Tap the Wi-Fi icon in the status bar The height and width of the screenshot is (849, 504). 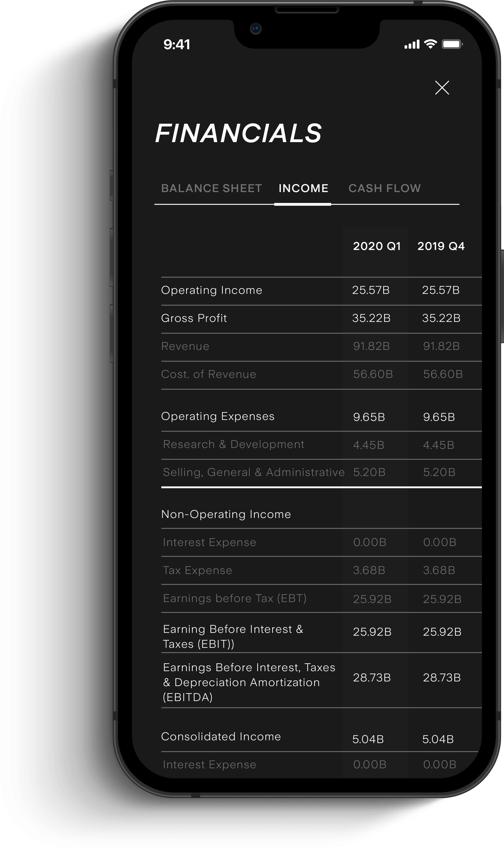click(x=431, y=44)
